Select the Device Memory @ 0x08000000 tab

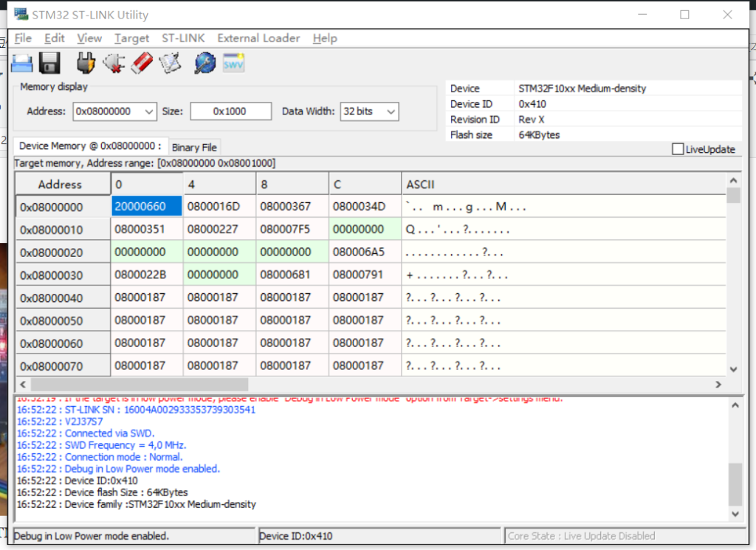coord(91,146)
